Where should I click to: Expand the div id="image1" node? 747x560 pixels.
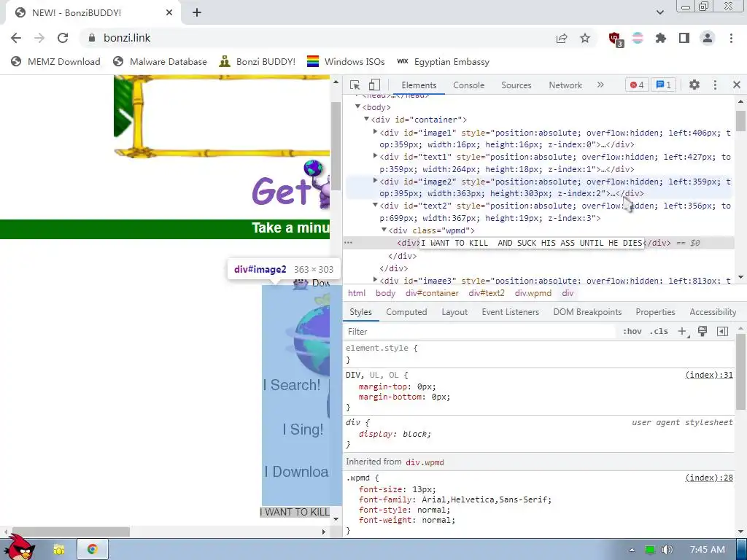click(x=376, y=132)
